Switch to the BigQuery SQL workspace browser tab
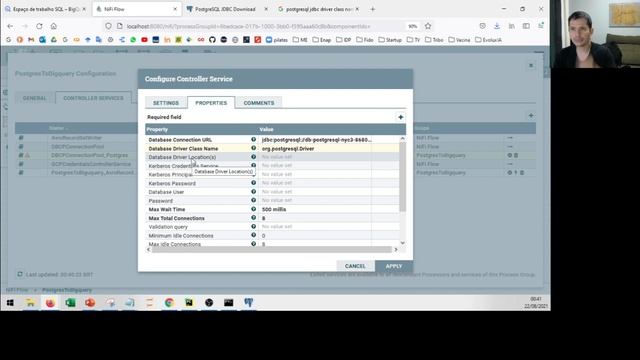The image size is (640, 360). 46,9
